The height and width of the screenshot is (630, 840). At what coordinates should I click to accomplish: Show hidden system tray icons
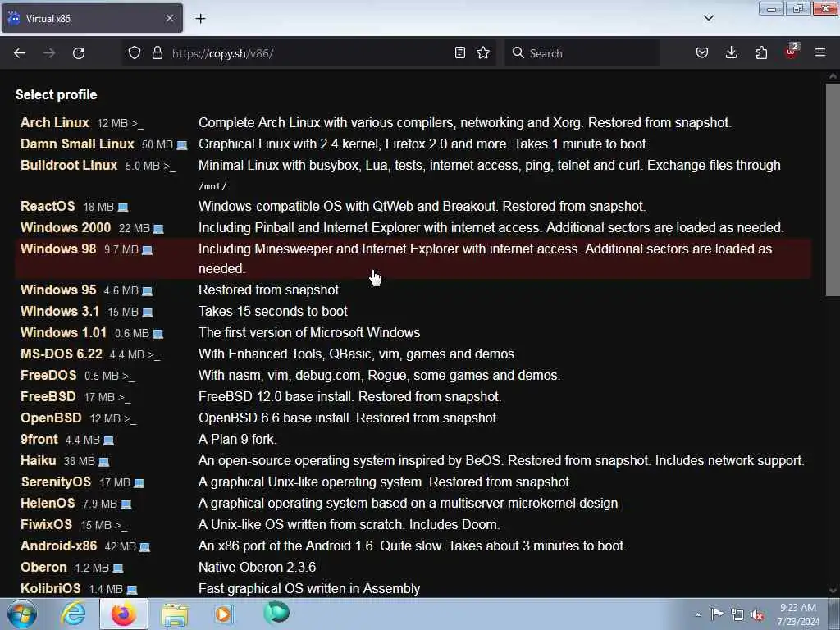tap(697, 614)
